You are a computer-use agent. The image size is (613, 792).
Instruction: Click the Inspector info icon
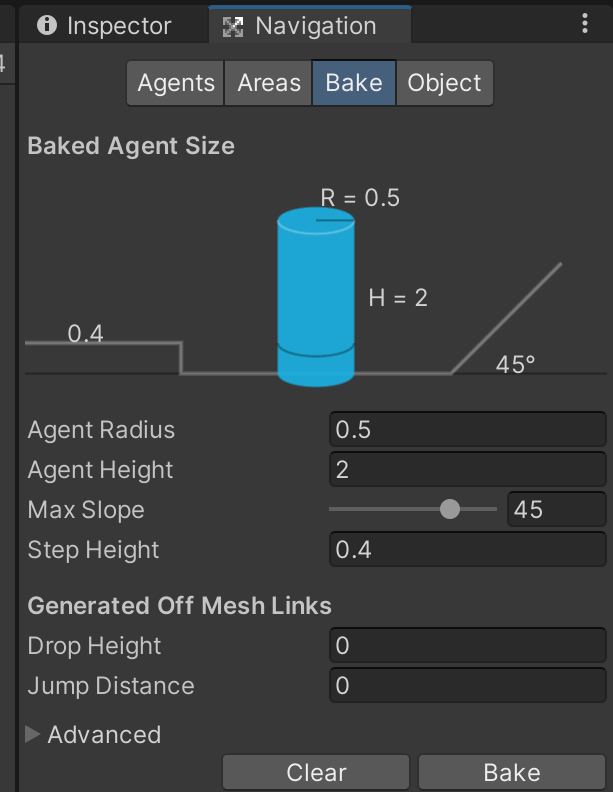pos(47,25)
